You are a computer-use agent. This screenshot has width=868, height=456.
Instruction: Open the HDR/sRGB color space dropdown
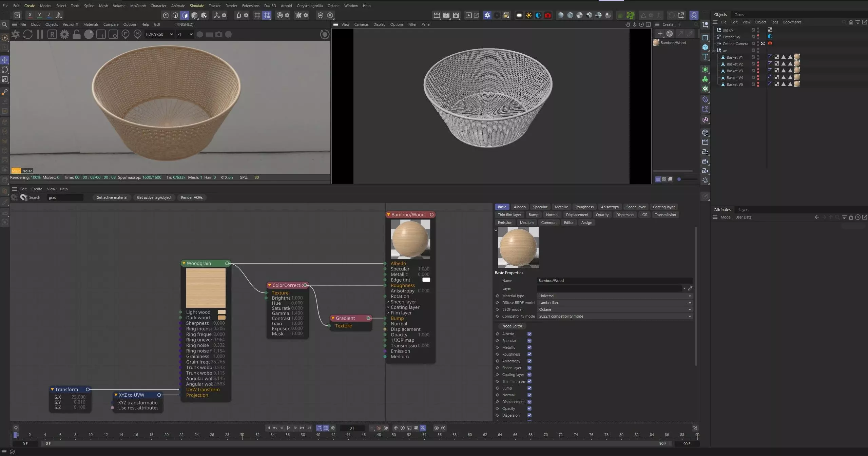pos(159,34)
